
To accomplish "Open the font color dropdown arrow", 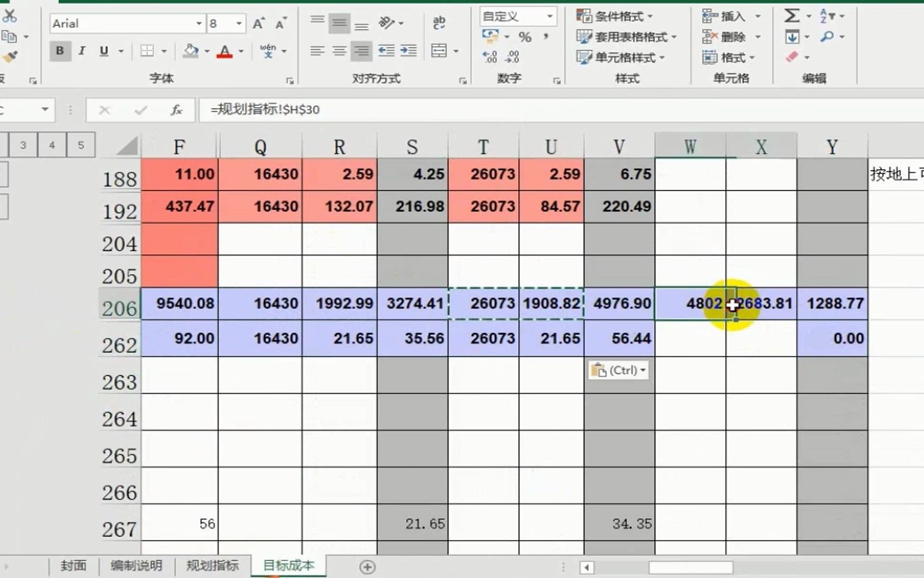I will (x=241, y=51).
